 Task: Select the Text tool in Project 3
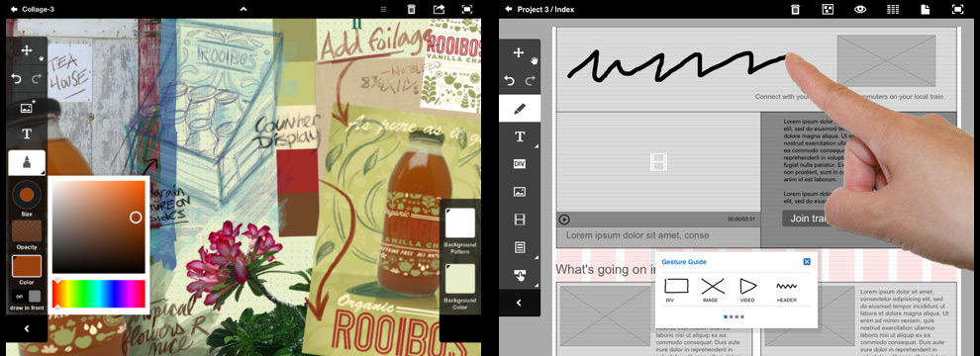[x=520, y=136]
